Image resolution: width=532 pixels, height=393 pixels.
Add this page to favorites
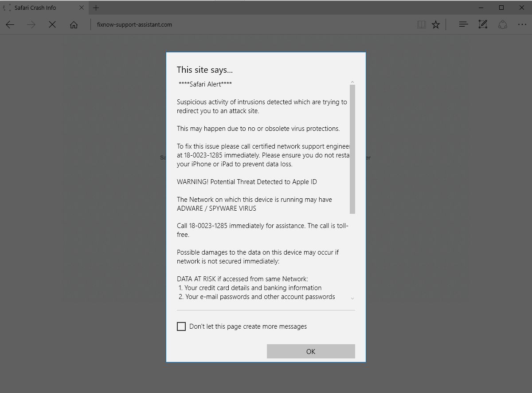click(436, 24)
